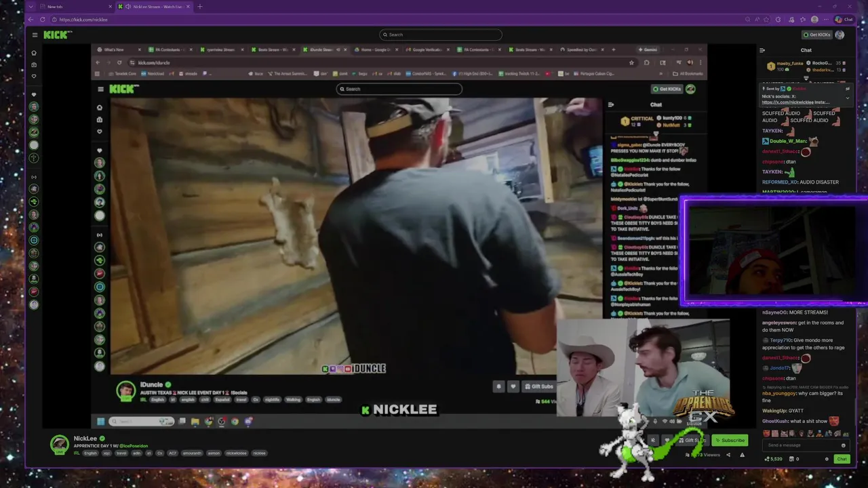Click the inner stream Get KICKs button

click(667, 89)
